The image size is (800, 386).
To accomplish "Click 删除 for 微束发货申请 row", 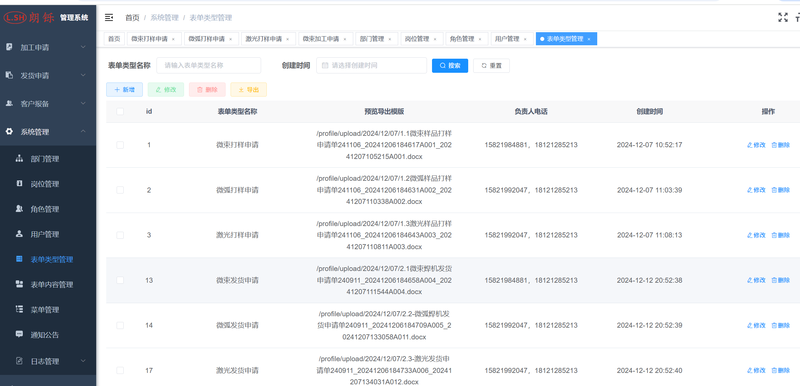I will pos(781,280).
